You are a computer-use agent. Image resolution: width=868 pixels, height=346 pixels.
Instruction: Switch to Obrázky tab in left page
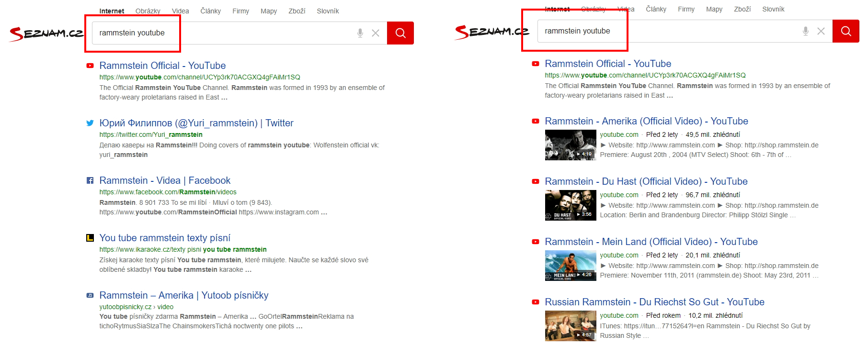(148, 11)
